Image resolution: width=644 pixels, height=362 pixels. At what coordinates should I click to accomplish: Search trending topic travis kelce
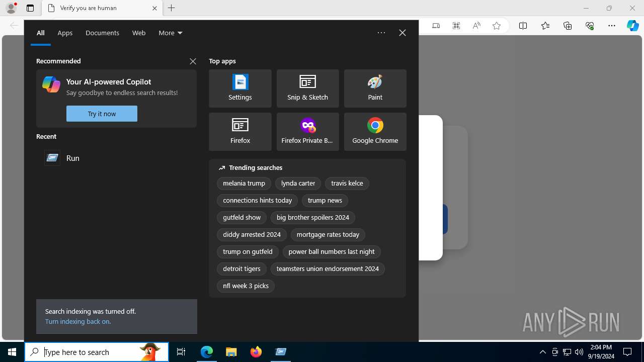pyautogui.click(x=347, y=184)
